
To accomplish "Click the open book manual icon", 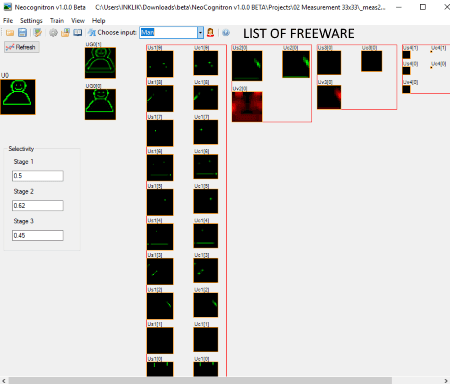I will point(78,33).
